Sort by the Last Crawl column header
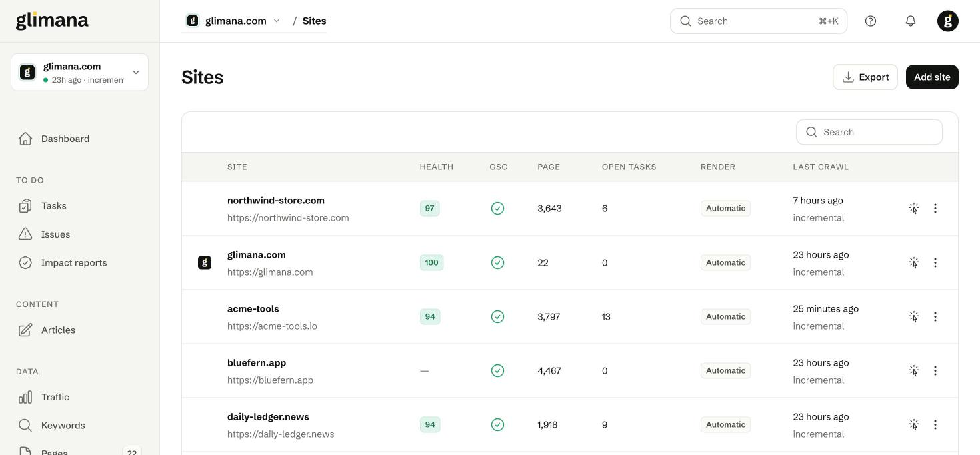 (821, 167)
